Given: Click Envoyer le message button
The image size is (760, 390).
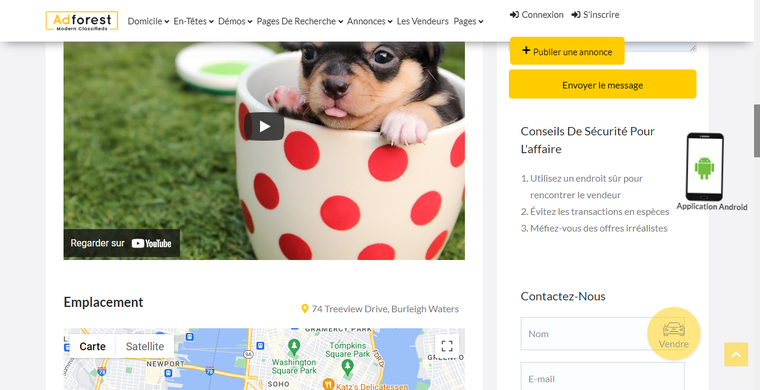Looking at the screenshot, I should (x=602, y=84).
